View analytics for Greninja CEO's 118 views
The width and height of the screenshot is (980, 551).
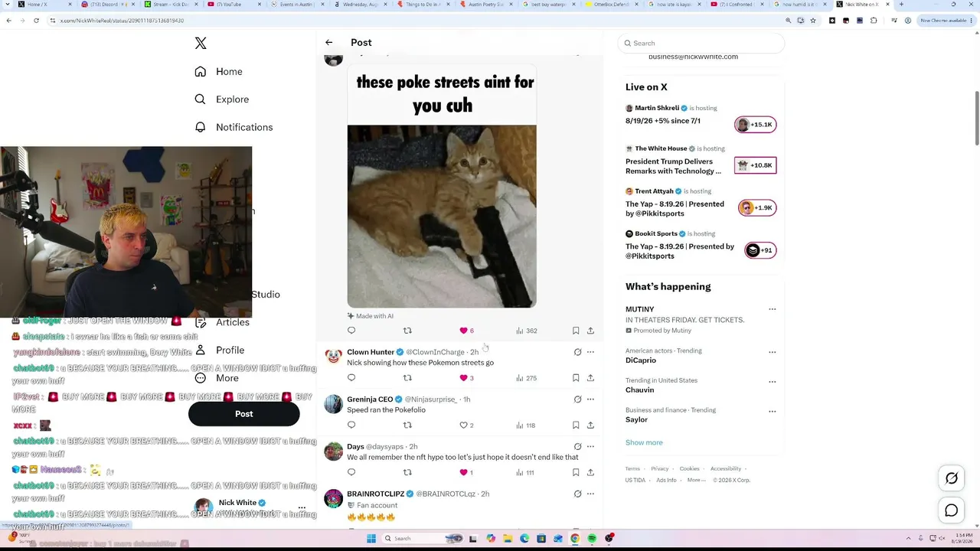coord(526,425)
